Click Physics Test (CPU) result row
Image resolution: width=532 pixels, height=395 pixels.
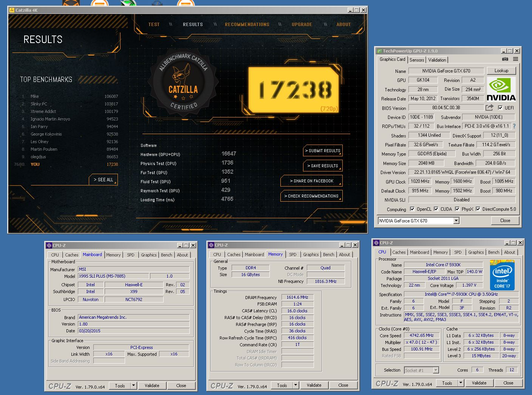[187, 163]
